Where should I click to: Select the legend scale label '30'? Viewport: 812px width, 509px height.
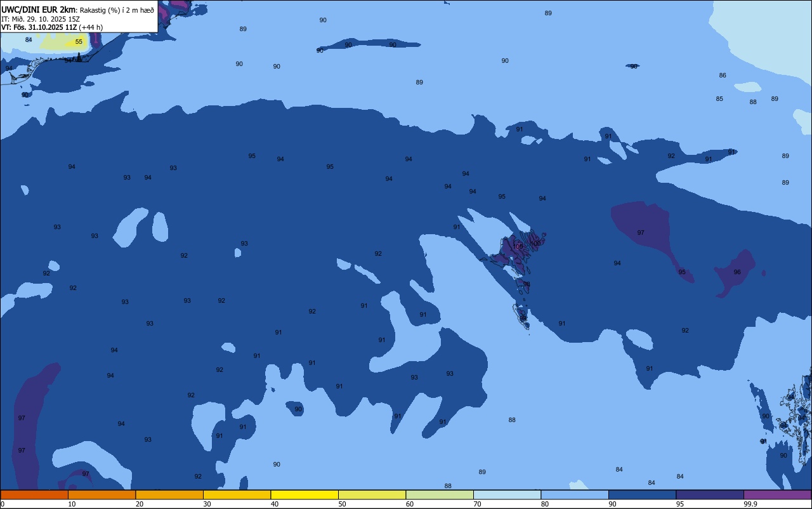point(207,504)
